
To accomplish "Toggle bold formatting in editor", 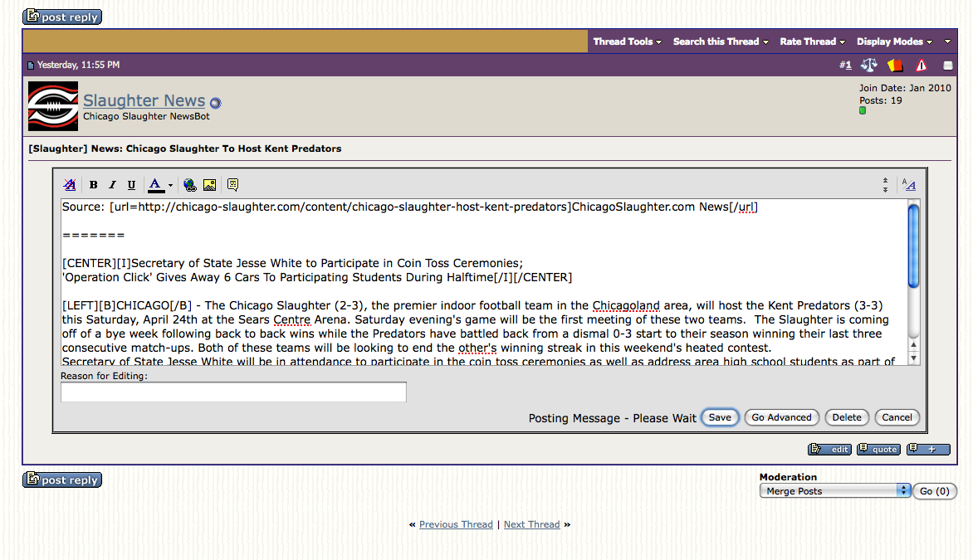I will 93,185.
